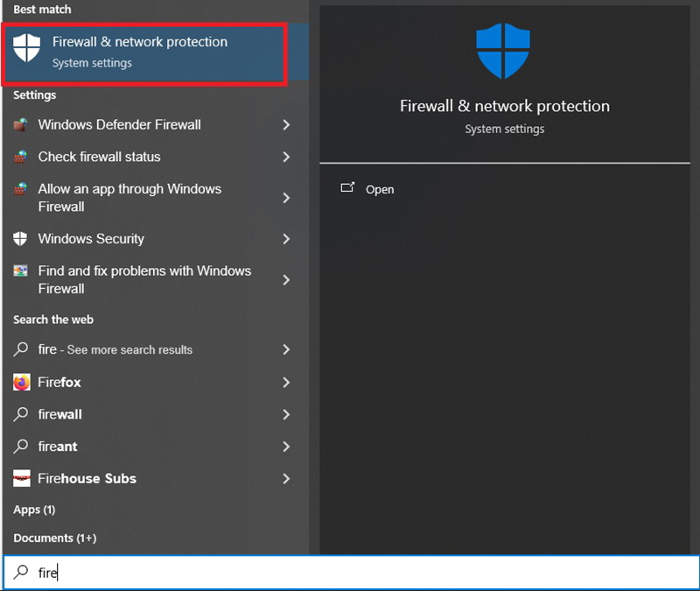Click the Open external-link icon
Viewport: 700px width, 591px height.
click(x=347, y=187)
